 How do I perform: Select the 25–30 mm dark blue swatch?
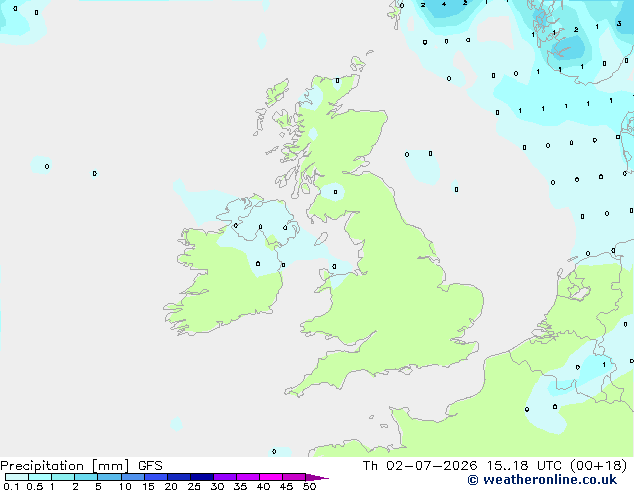(x=201, y=477)
